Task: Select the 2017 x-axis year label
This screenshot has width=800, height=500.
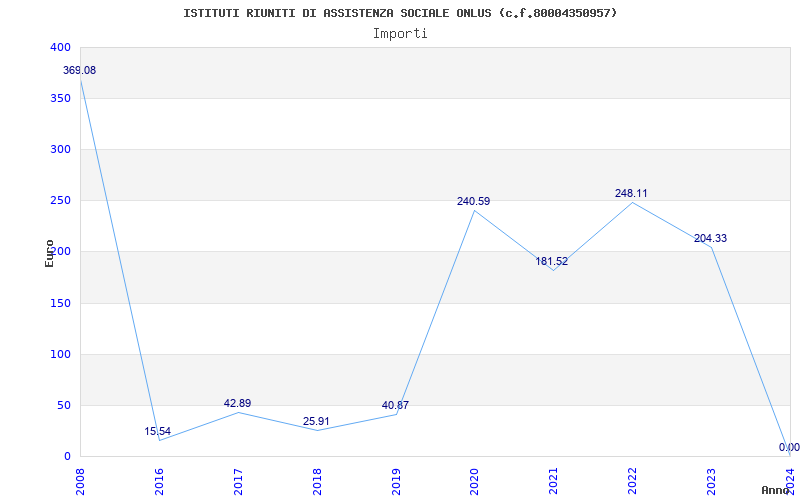Action: point(238,479)
